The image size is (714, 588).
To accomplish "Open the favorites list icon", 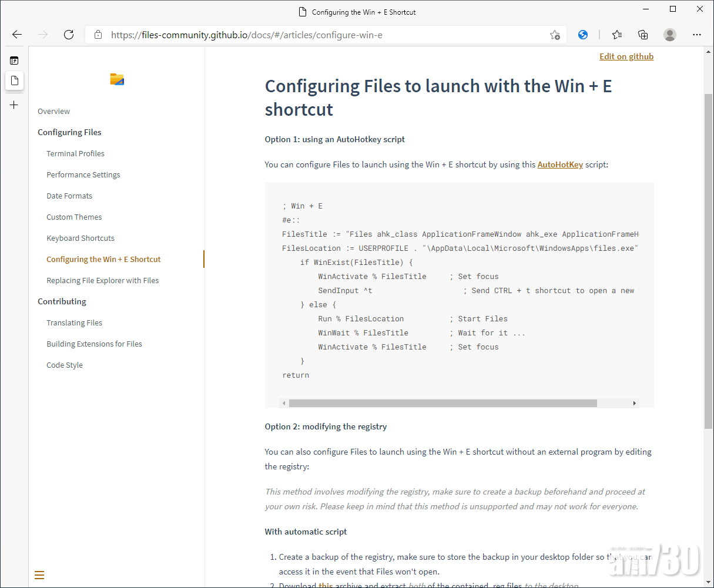I will click(616, 35).
